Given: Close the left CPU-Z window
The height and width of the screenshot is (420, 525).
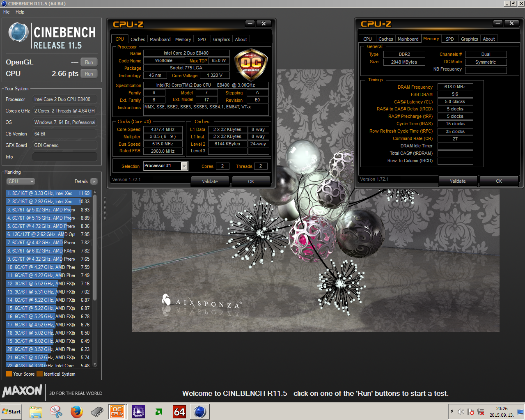Looking at the screenshot, I should [264, 24].
